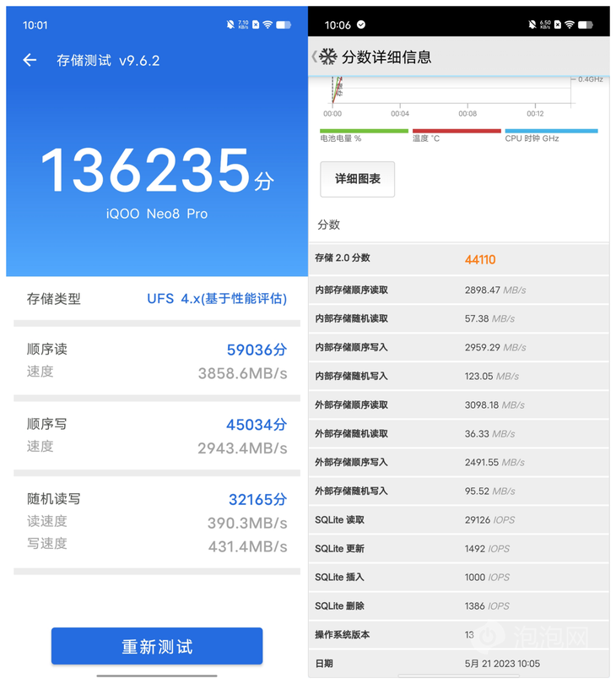
Task: Tap the UFS 4.x storage type text
Action: 217,299
